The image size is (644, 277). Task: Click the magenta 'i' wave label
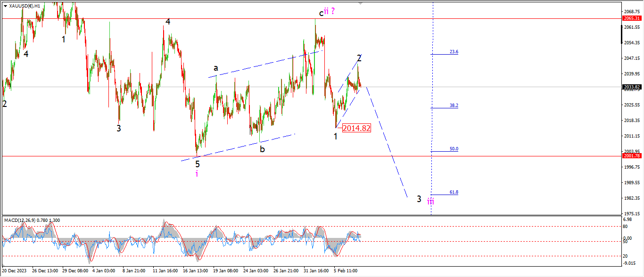pos(197,174)
